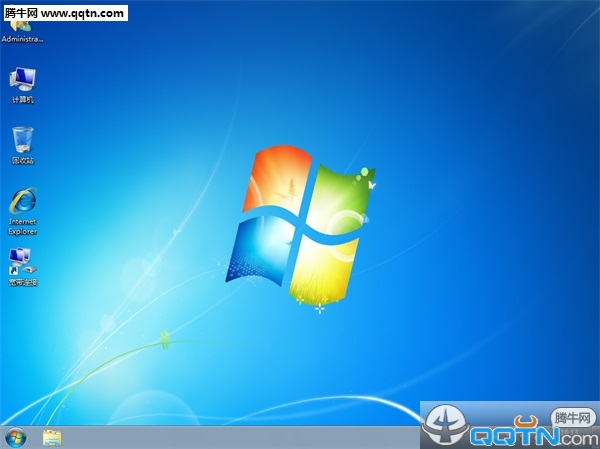This screenshot has height=449, width=600.
Task: Launch the Internet Explorer desktop icon
Action: tap(23, 211)
